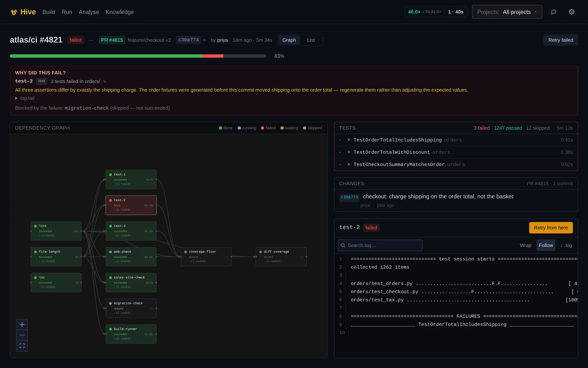Click log line 'collected 1262 items'
The width and height of the screenshot is (588, 368).
(x=380, y=267)
